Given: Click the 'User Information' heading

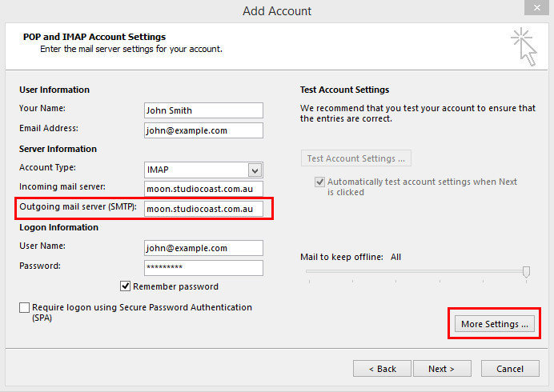Looking at the screenshot, I should (54, 90).
